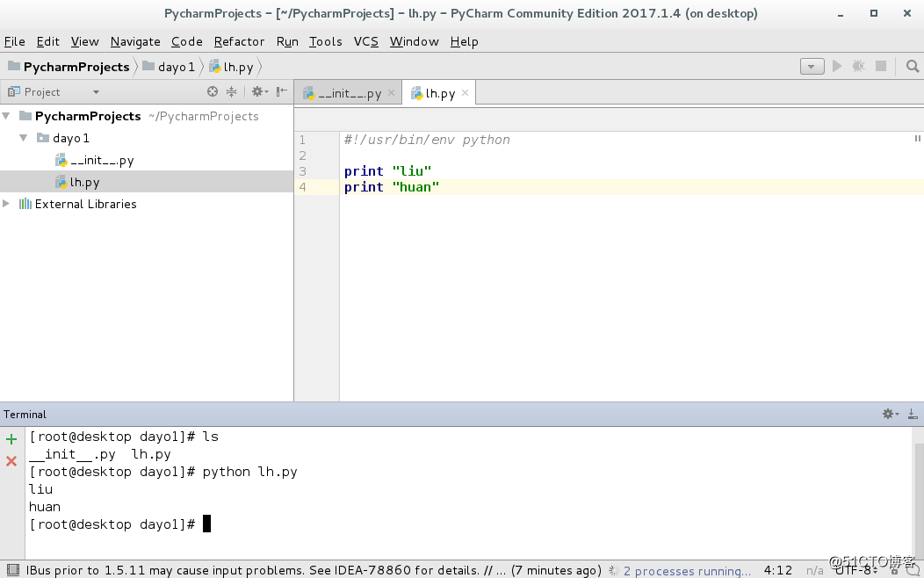924x578 pixels.
Task: Click the IBus warning status message
Action: 314,570
